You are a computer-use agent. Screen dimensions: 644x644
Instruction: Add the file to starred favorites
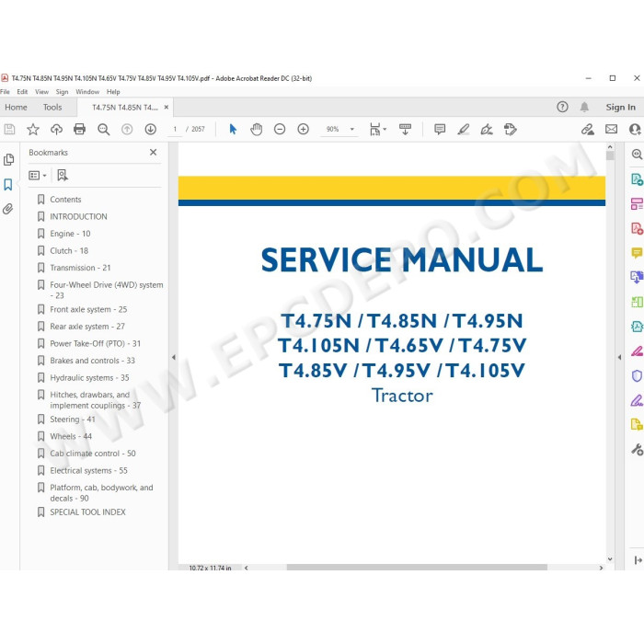point(33,130)
